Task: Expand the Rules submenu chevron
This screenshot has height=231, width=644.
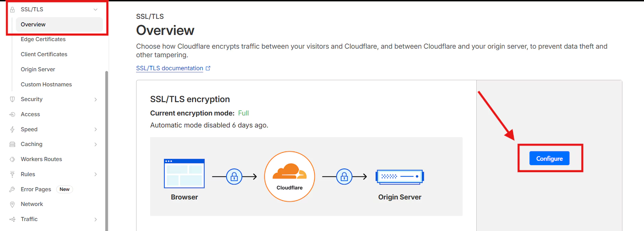Action: (96, 174)
